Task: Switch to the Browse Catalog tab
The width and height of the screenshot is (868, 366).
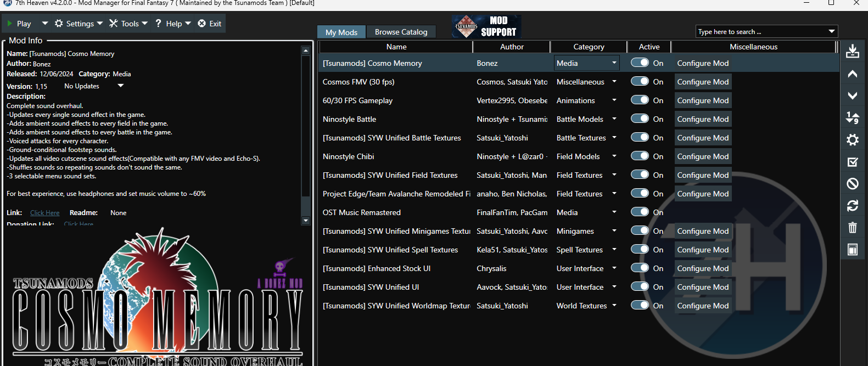Action: (x=401, y=32)
